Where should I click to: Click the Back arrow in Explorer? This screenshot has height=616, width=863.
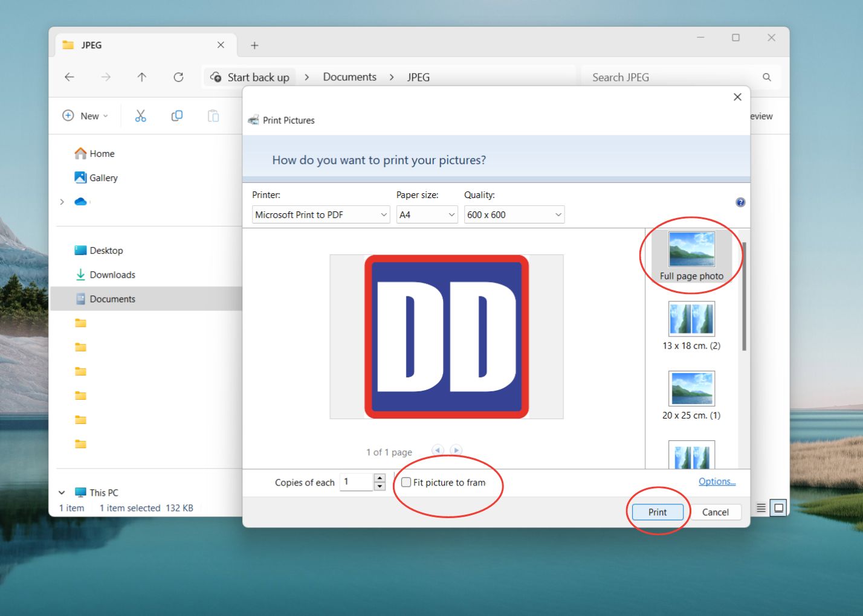pyautogui.click(x=69, y=77)
